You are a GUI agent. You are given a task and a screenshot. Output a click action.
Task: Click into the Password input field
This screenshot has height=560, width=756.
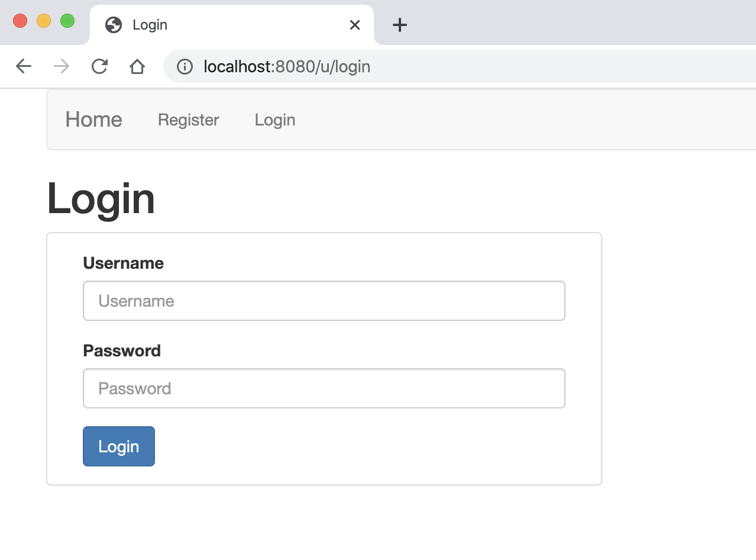click(324, 388)
